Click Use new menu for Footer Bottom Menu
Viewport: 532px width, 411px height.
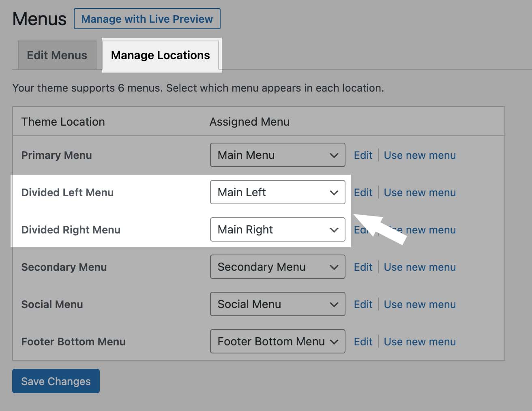[420, 341]
